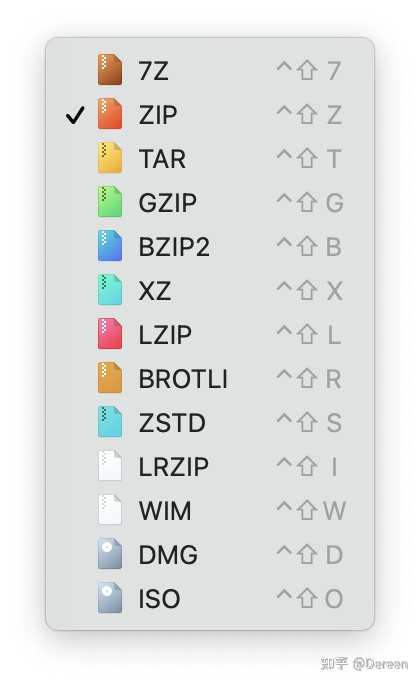Click the checkmark beside ZIP

click(x=75, y=115)
